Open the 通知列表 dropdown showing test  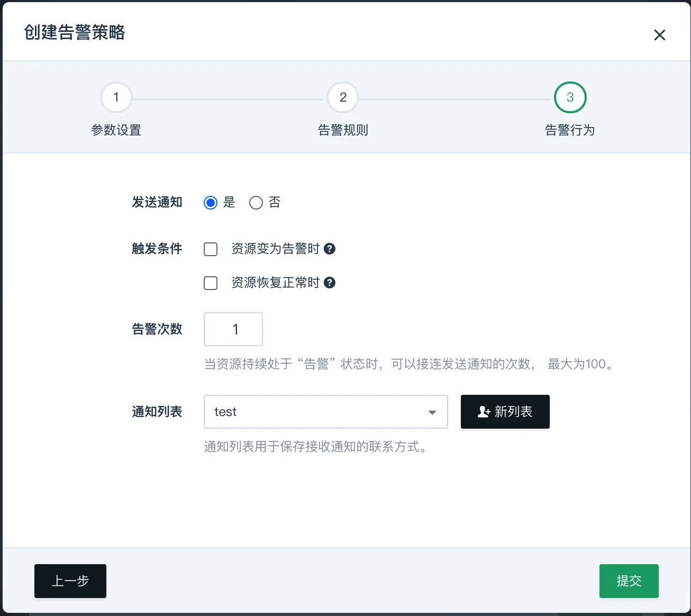coord(326,412)
